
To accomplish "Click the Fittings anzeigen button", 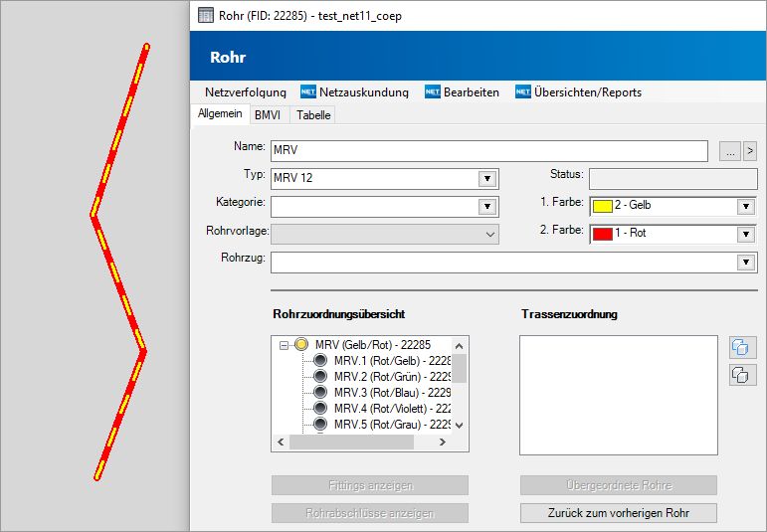I will tap(370, 485).
